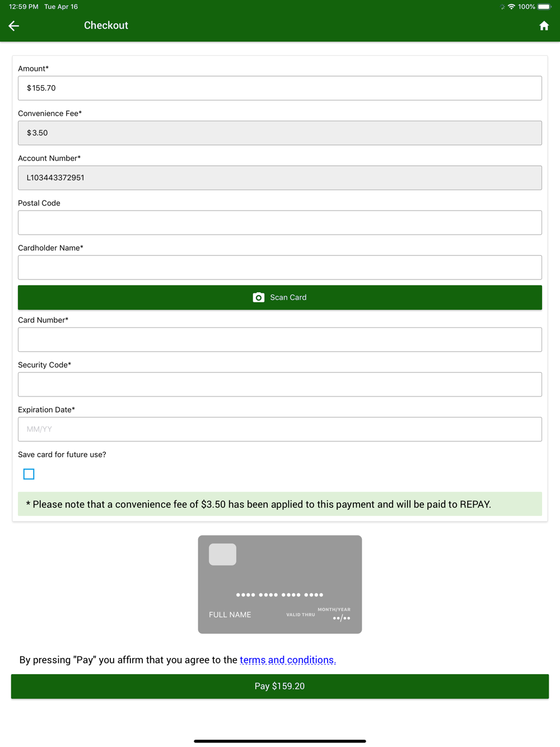Image resolution: width=560 pixels, height=747 pixels.
Task: Tap the battery indicator icon
Action: [x=544, y=7]
